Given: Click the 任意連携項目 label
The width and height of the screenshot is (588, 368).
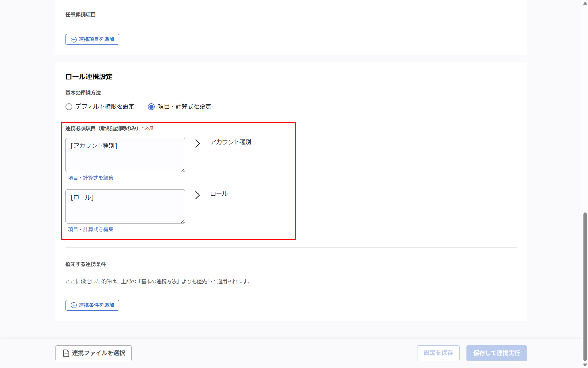Looking at the screenshot, I should click(x=80, y=15).
